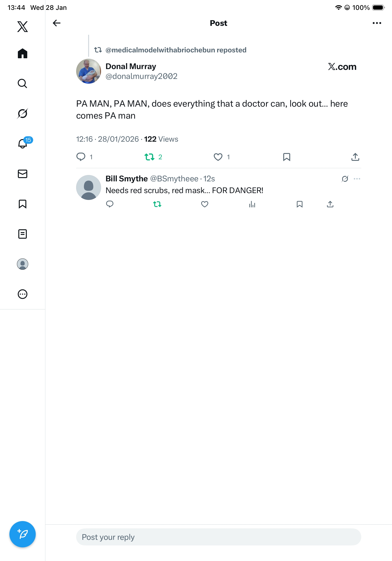Viewport: 392px width, 561px height.
Task: Open the More circle menu in sidebar
Action: click(x=23, y=294)
